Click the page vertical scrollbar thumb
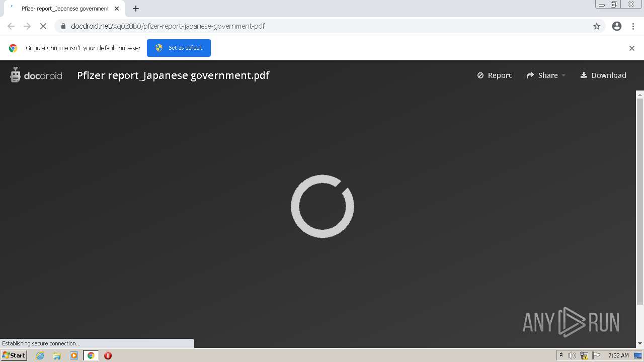 (640, 201)
